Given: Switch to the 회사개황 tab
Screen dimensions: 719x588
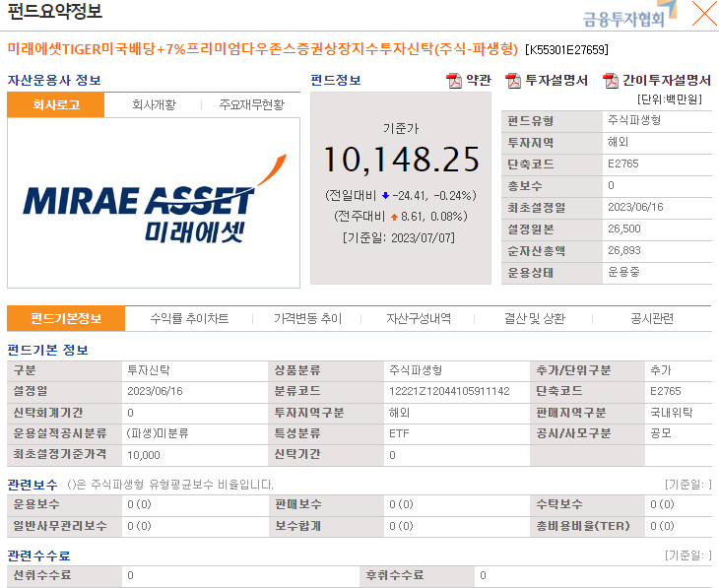Looking at the screenshot, I should click(154, 105).
